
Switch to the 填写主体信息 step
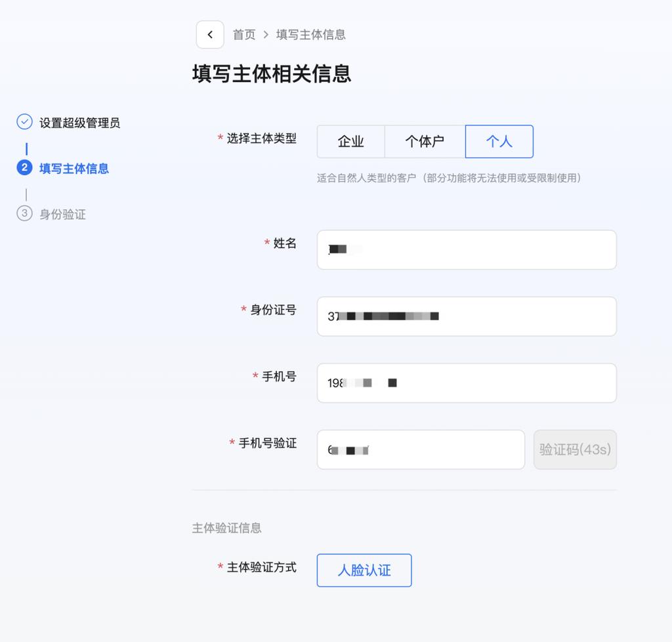coord(74,169)
